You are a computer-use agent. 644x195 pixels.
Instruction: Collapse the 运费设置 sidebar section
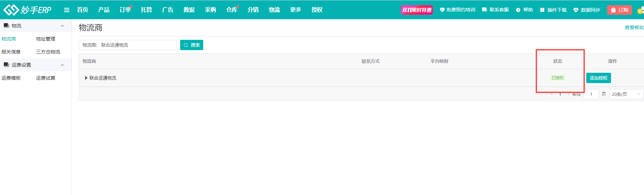tap(62, 65)
